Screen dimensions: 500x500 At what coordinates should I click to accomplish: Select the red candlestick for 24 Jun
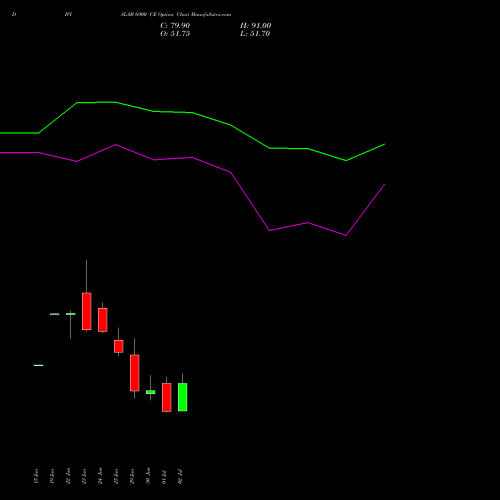click(103, 320)
